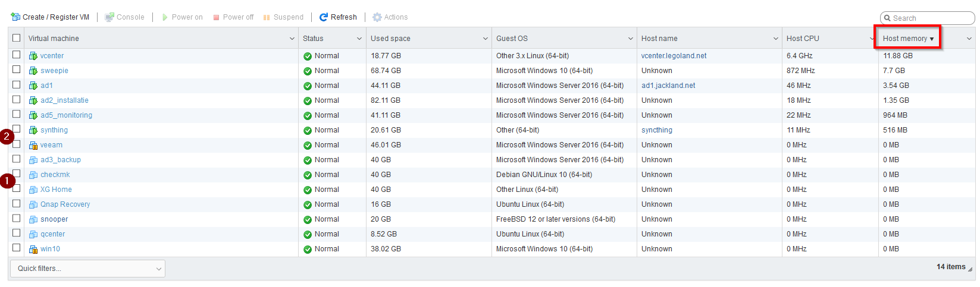980x287 pixels.
Task: Click the Power off stop icon
Action: pyautogui.click(x=217, y=17)
